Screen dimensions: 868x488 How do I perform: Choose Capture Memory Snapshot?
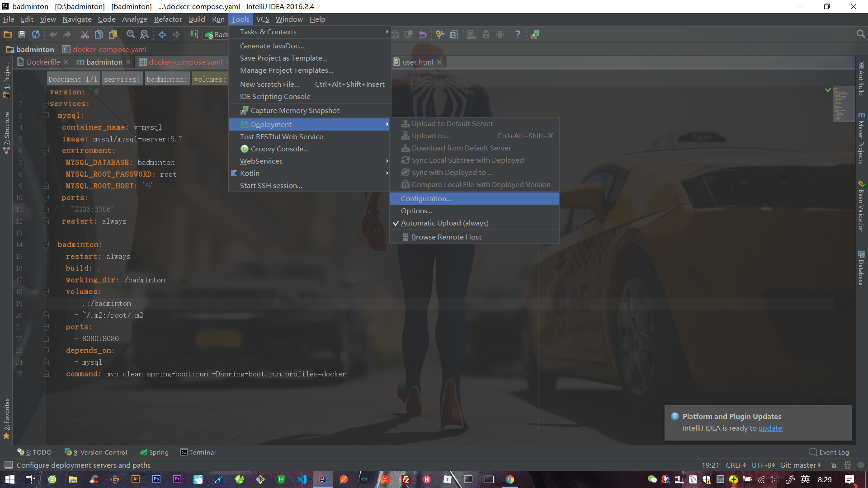pyautogui.click(x=309, y=111)
